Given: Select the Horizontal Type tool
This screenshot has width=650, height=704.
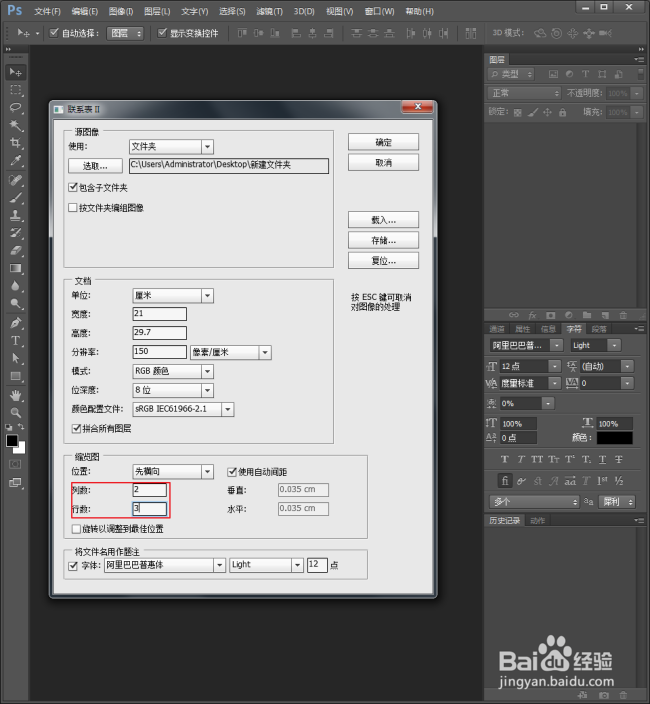Looking at the screenshot, I should tap(16, 341).
